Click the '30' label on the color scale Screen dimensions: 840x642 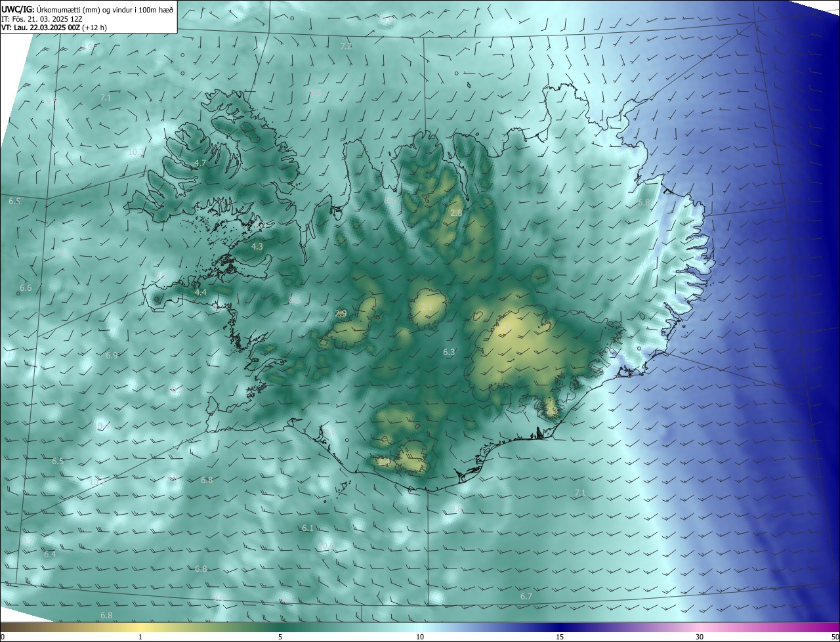point(700,637)
